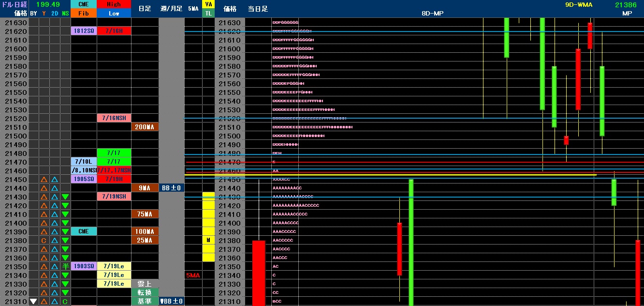Select the BB±0 cell at 21440

(172, 188)
